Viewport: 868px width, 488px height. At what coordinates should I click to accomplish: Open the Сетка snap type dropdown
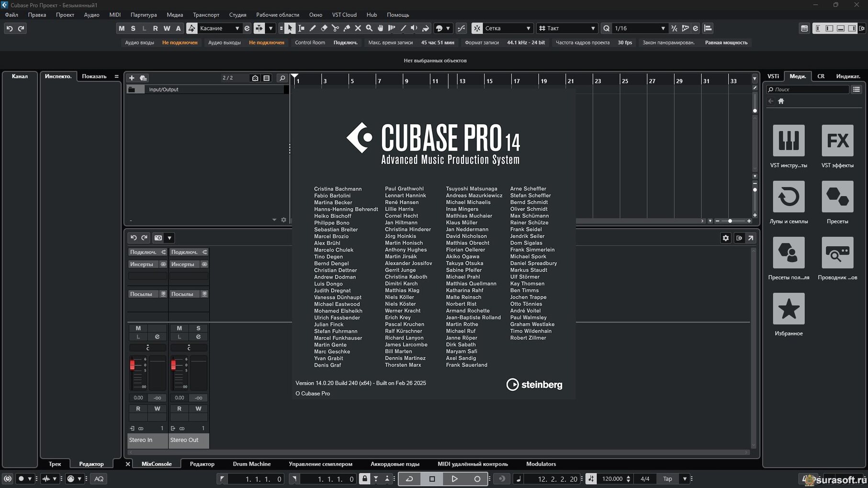pos(507,28)
